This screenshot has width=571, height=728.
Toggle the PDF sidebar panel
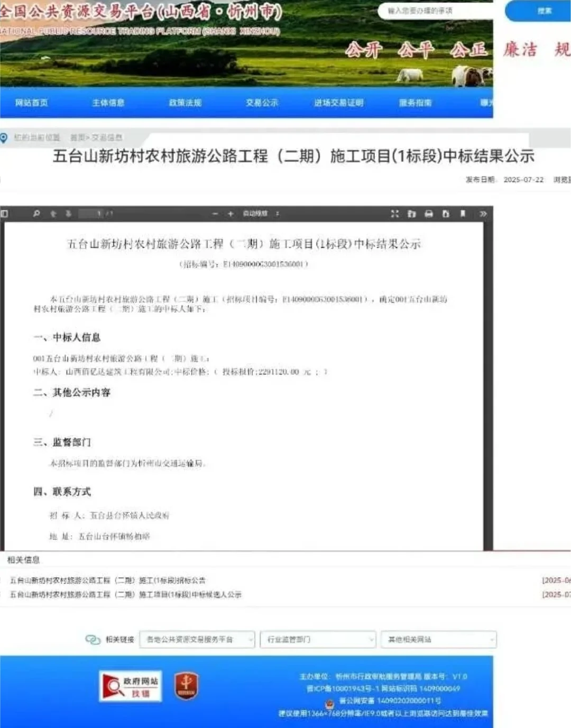pos(5,213)
